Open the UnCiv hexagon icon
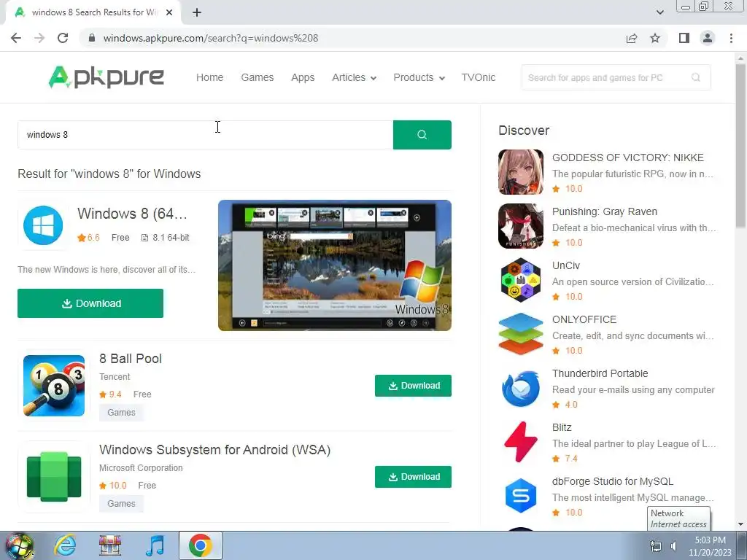Image resolution: width=747 pixels, height=560 pixels. 521,280
